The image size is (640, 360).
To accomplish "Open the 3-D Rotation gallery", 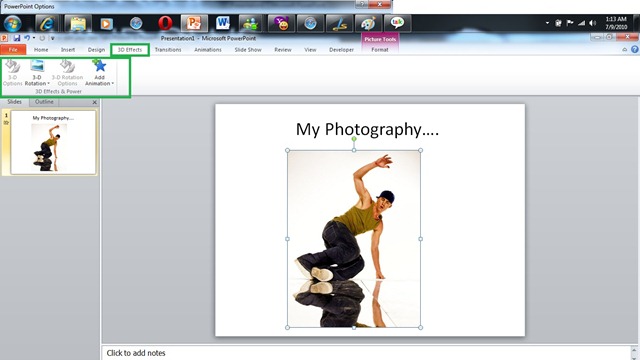I will [37, 73].
